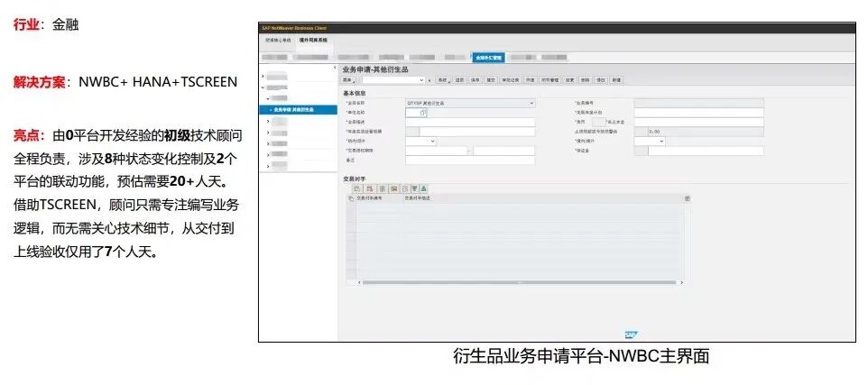Expand the 业务名称 dropdown showing QTYSP 其他衍生品
This screenshot has width=868, height=385.
[531, 103]
